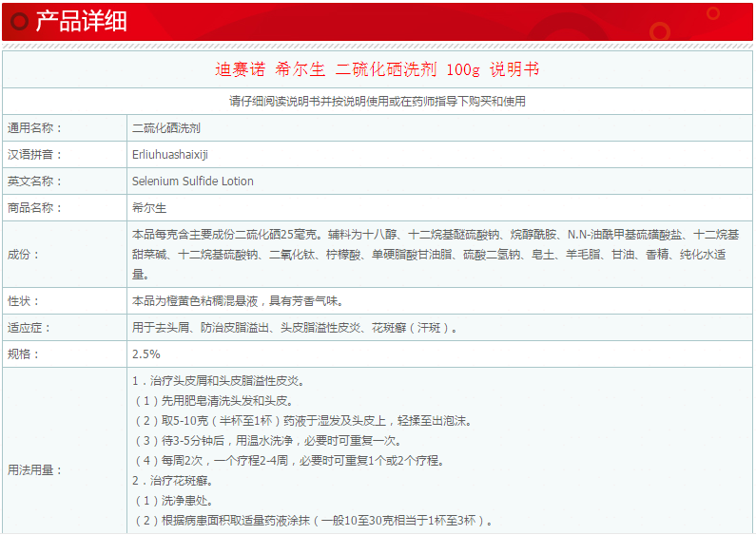The height and width of the screenshot is (535, 756).
Task: Click the circle icon beside 产品详细
Action: pyautogui.click(x=20, y=21)
